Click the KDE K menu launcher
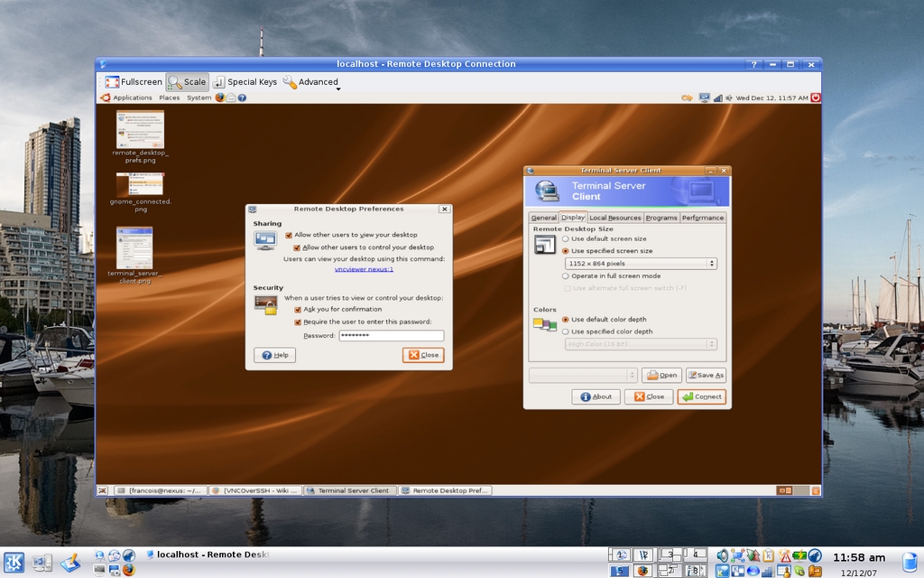The width and height of the screenshot is (924, 578). pyautogui.click(x=14, y=563)
